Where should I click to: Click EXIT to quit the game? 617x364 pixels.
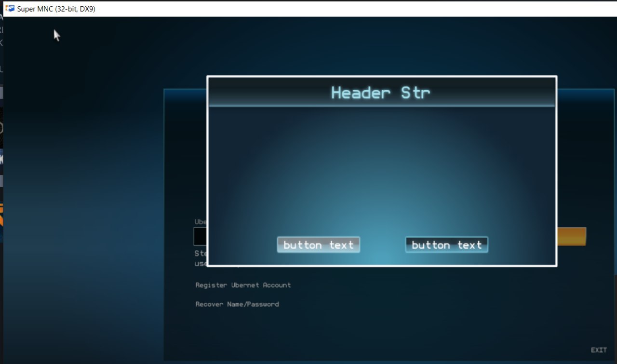(599, 350)
